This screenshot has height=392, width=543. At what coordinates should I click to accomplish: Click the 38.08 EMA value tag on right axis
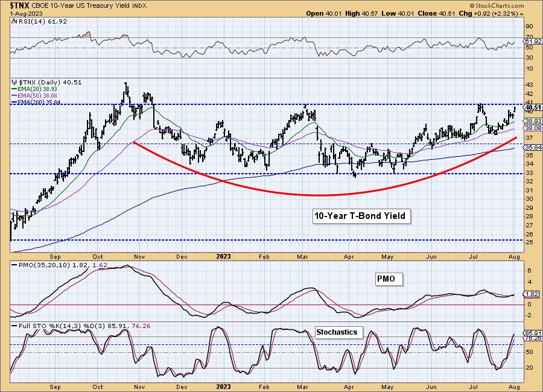point(533,128)
